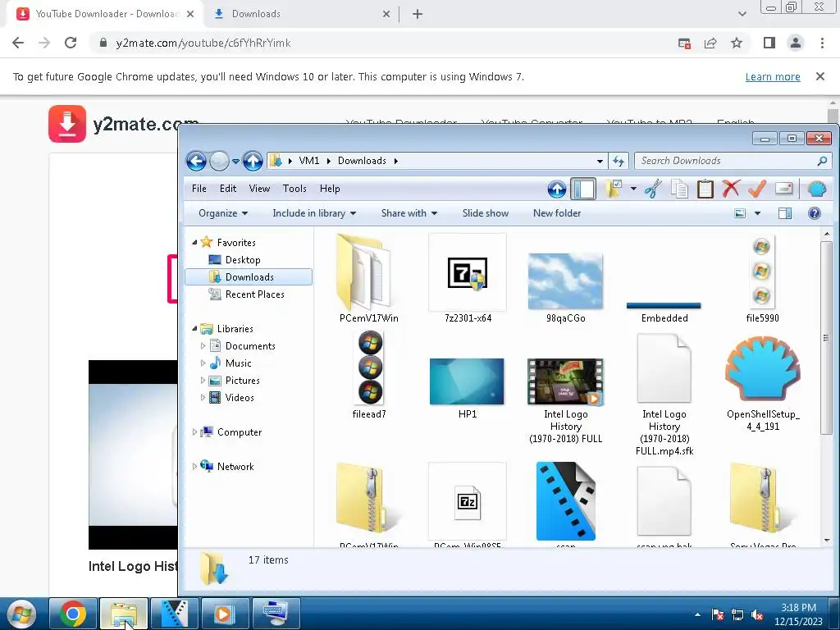Switch to the Downloads Chrome tab
840x630 pixels.
click(x=301, y=14)
